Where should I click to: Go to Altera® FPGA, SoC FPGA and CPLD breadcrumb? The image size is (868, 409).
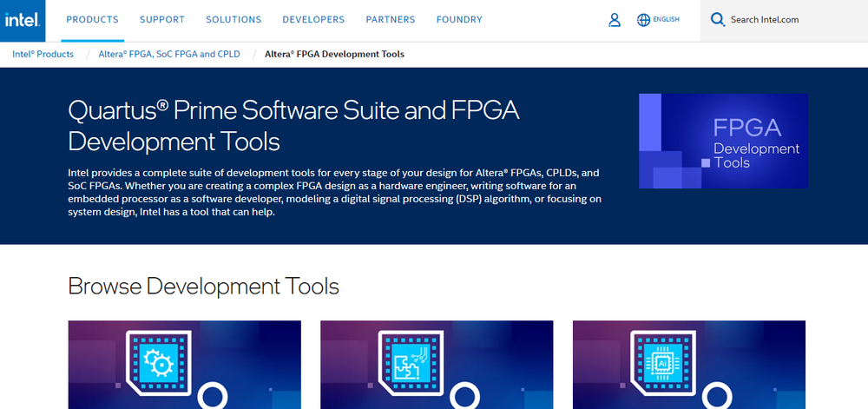pos(169,54)
